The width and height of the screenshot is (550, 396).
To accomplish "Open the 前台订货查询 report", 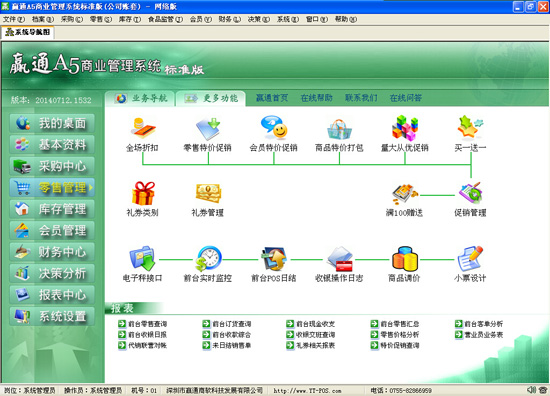I will (227, 324).
